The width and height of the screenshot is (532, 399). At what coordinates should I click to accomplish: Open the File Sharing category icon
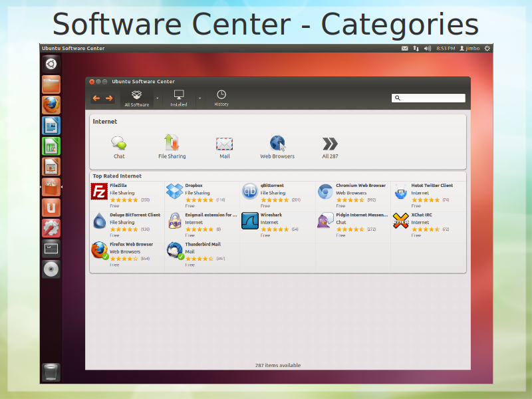pos(172,143)
